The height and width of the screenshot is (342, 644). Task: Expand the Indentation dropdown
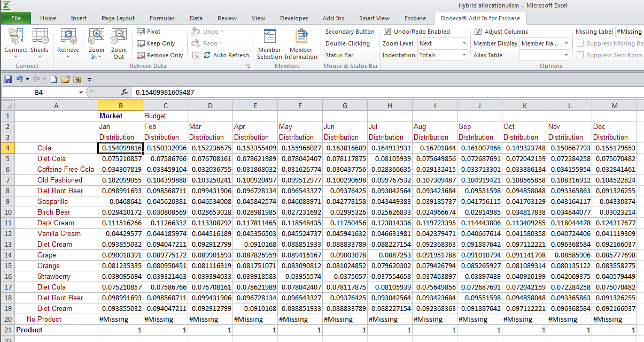click(463, 55)
